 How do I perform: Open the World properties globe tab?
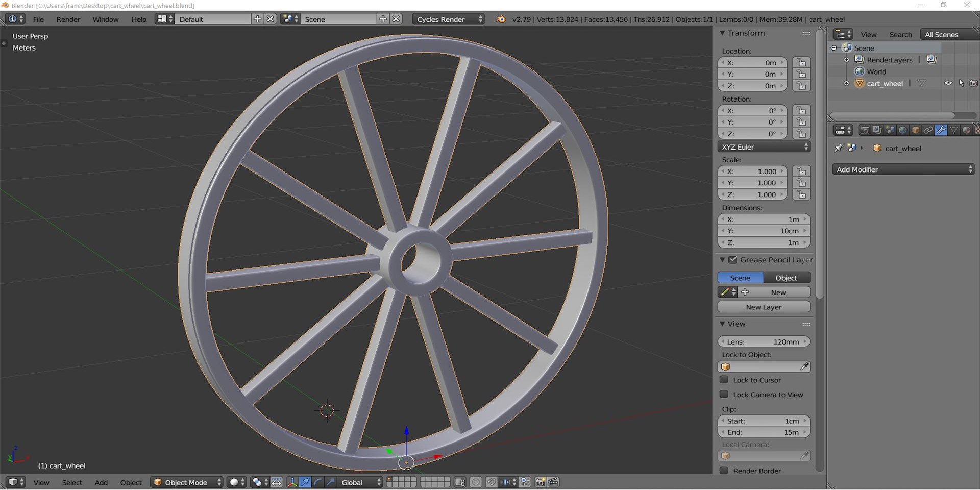tap(902, 130)
